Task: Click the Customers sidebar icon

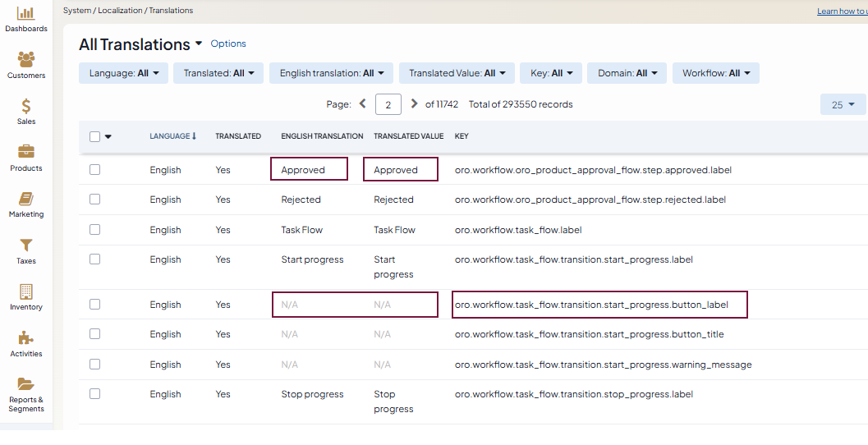Action: [26, 60]
